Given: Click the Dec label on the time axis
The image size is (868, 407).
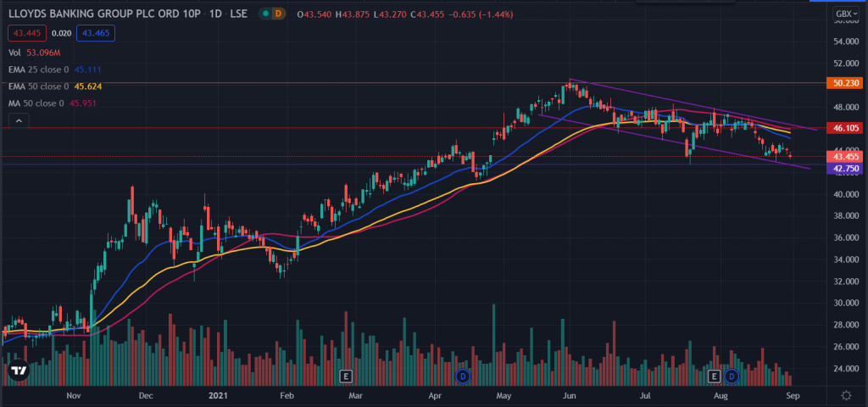Looking at the screenshot, I should (x=146, y=396).
